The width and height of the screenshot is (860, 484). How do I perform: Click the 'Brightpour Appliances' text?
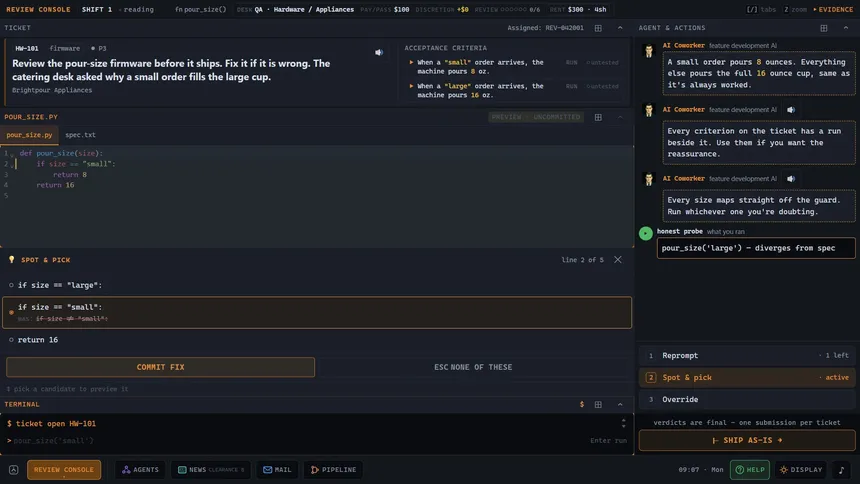[x=52, y=90]
